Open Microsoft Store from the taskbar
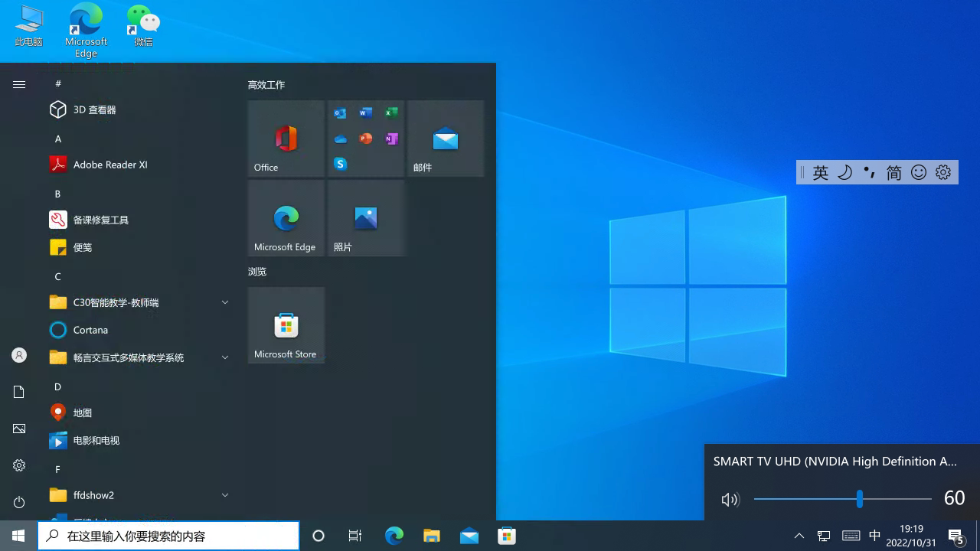Viewport: 980px width, 551px height. 507,536
